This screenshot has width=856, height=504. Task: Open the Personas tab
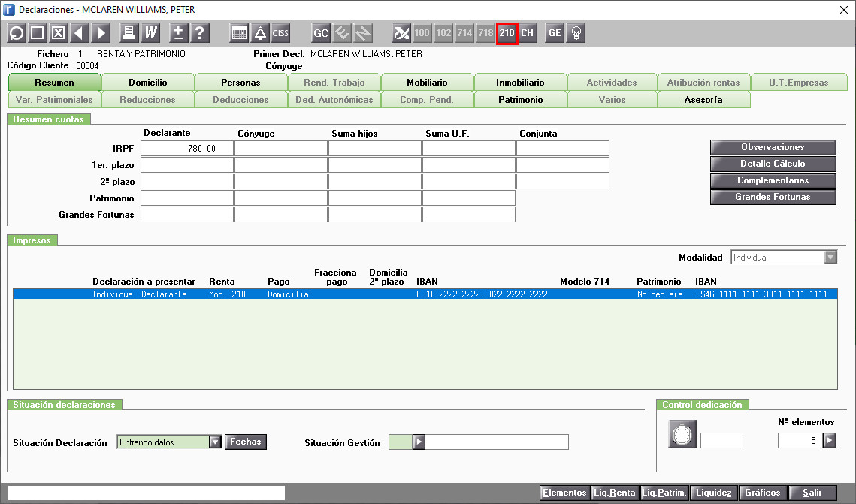pyautogui.click(x=240, y=83)
